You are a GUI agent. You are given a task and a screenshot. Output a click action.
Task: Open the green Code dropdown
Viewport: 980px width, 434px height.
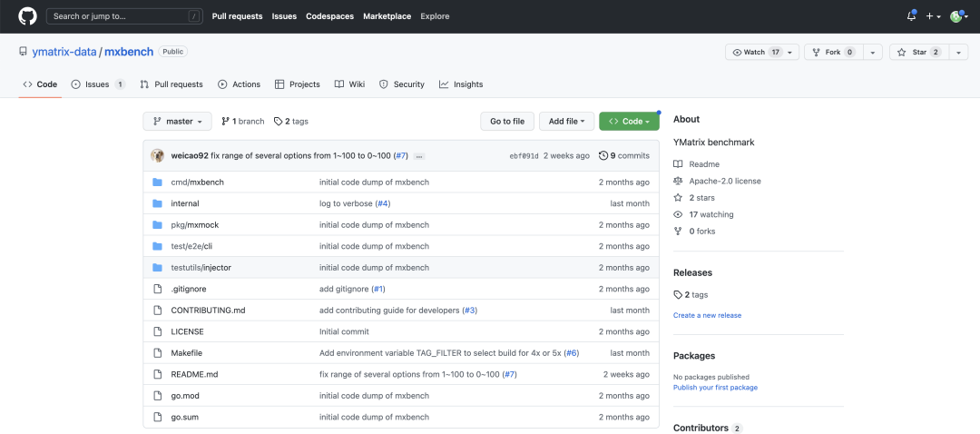(628, 122)
